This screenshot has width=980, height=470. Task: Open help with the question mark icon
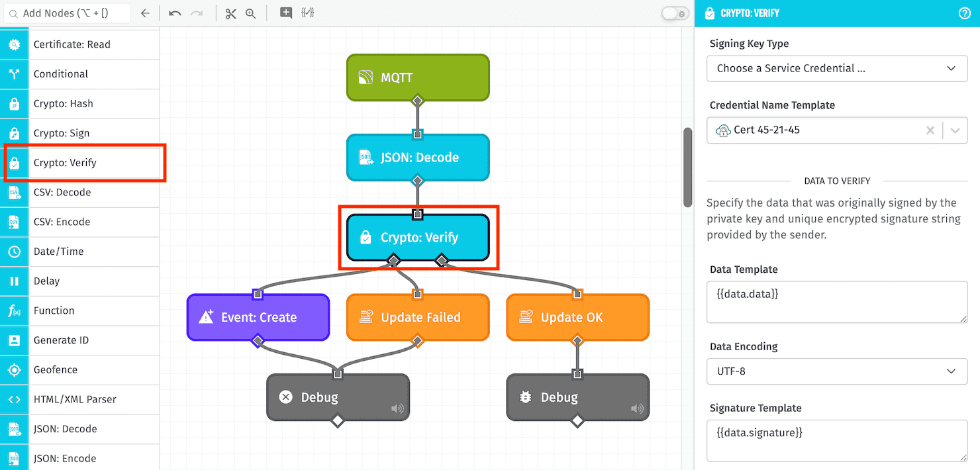pyautogui.click(x=965, y=13)
